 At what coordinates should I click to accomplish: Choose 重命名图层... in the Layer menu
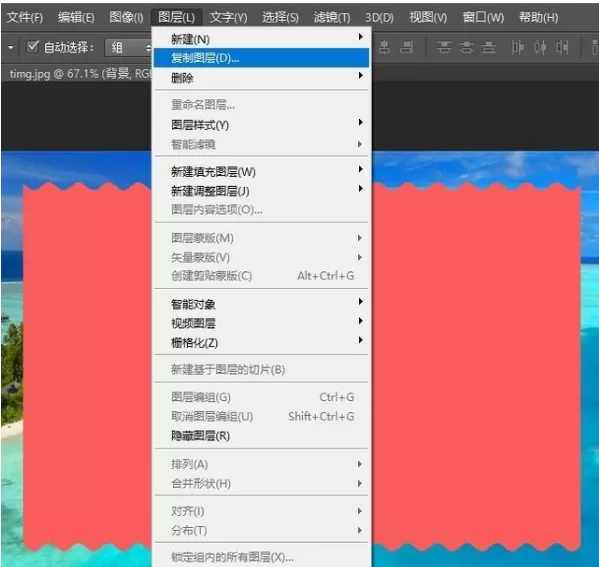tap(261, 104)
